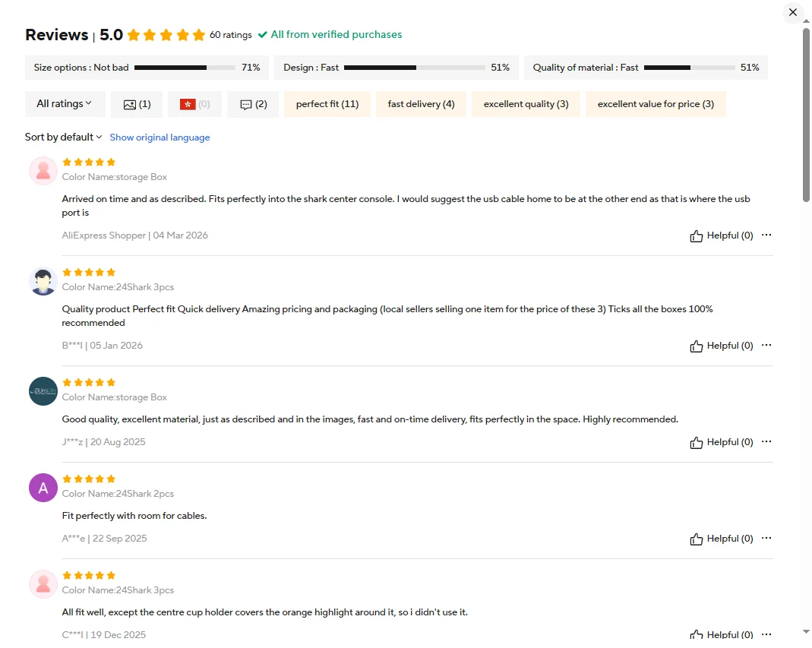Viewport: 812px width, 648px height.
Task: Click the J***z reviewer's avatar thumbnail
Action: click(43, 391)
